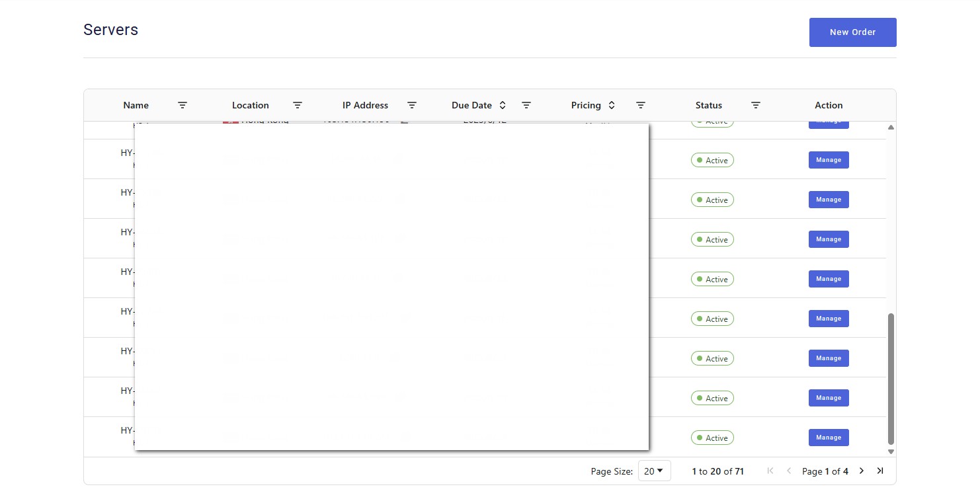Image resolution: width=980 pixels, height=501 pixels.
Task: Click the '1 to 20 of 71' text
Action: coord(718,471)
